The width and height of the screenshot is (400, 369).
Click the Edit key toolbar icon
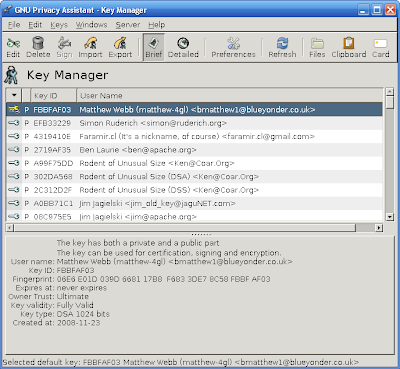pyautogui.click(x=13, y=47)
